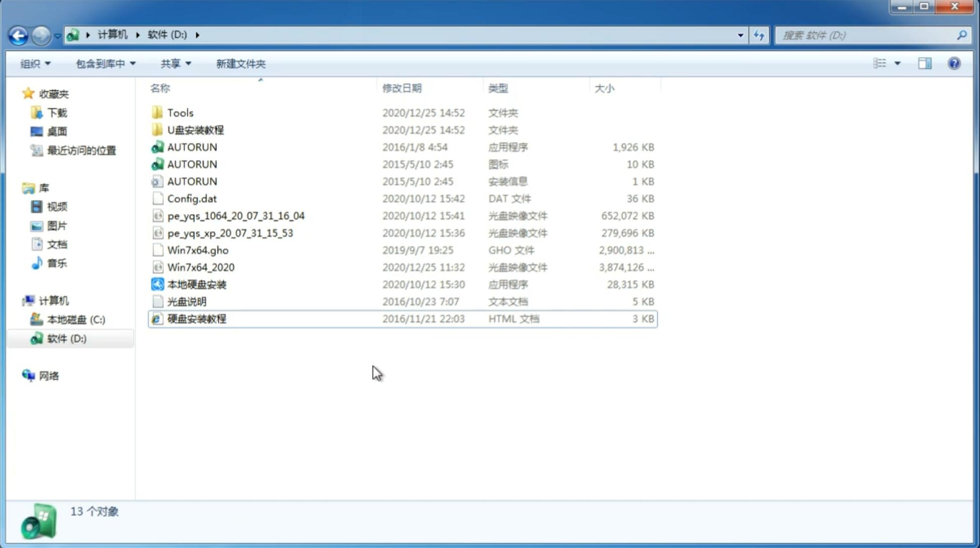This screenshot has height=548, width=980.
Task: Open pe_yqs_1064 disc image file
Action: (236, 215)
